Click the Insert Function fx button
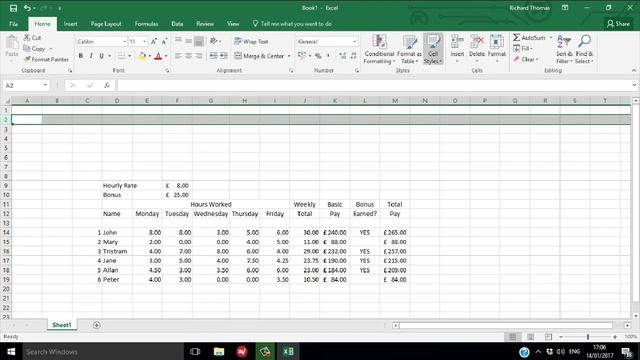 tap(107, 85)
